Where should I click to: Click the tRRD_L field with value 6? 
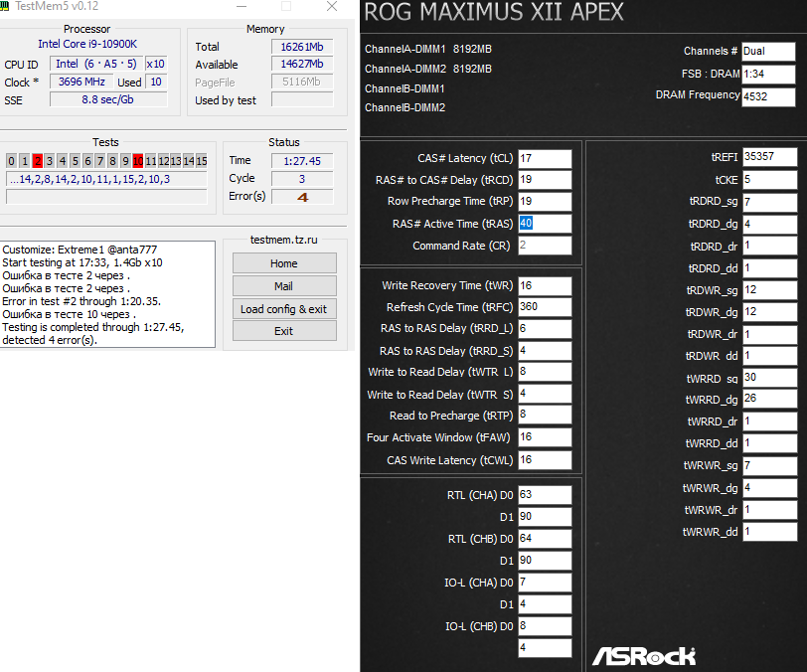point(545,328)
